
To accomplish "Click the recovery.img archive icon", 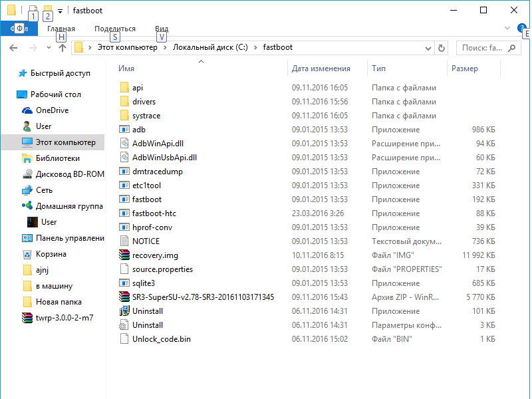I will [x=124, y=255].
